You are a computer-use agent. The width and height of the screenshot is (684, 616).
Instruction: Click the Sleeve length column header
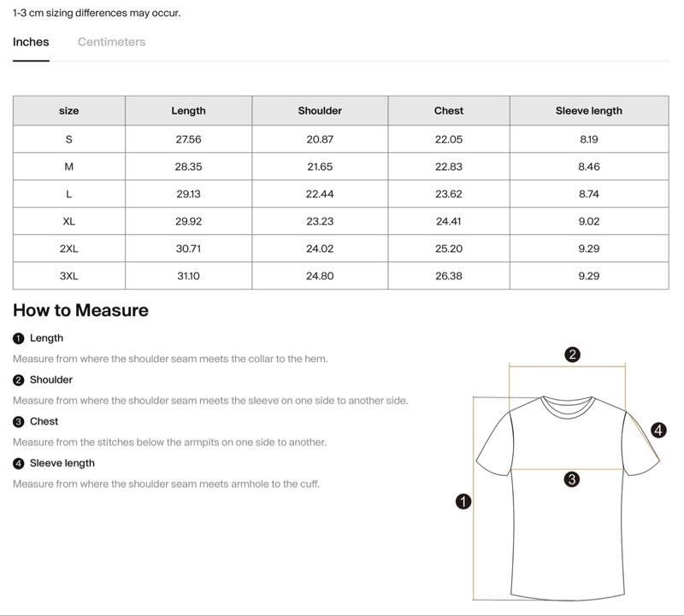tap(589, 111)
